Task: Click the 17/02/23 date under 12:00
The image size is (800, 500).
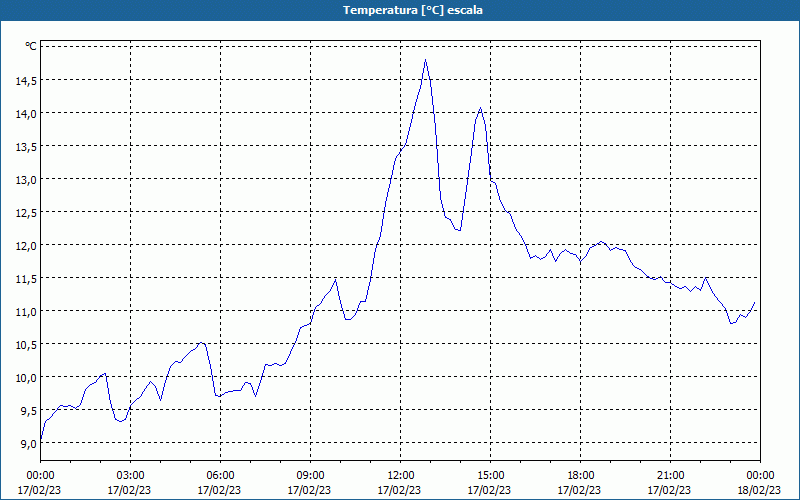Action: tap(399, 490)
